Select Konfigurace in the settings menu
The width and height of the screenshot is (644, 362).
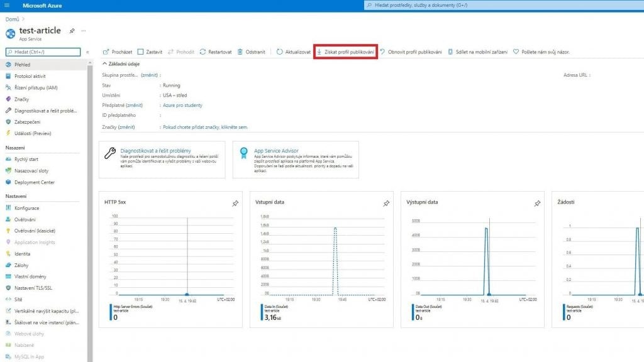pos(26,208)
